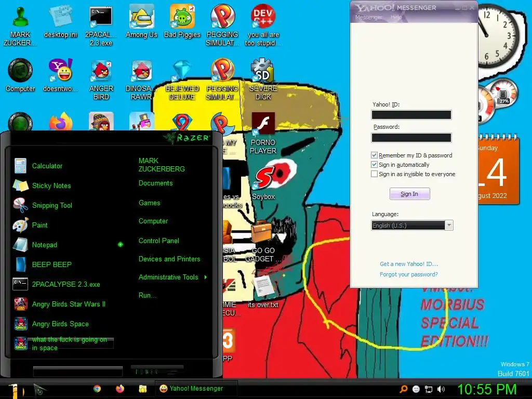Open the 'its over.txt' text file
The width and height of the screenshot is (532, 399).
(263, 291)
